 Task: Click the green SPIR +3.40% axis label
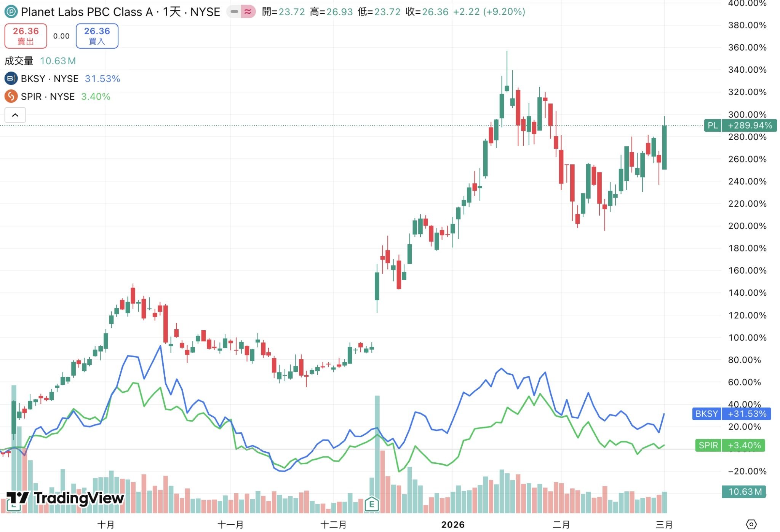pos(729,445)
